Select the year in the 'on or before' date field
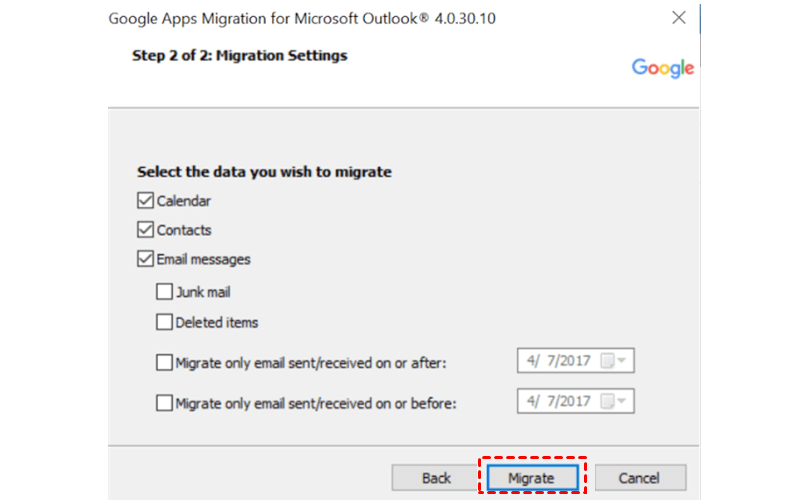This screenshot has height=500, width=800. [575, 402]
